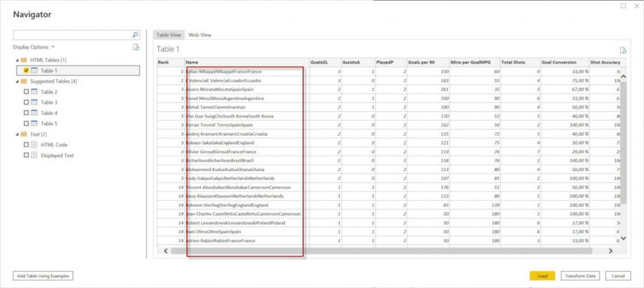The width and height of the screenshot is (644, 288).
Task: Click the AssistsA column header
Action: click(358, 62)
